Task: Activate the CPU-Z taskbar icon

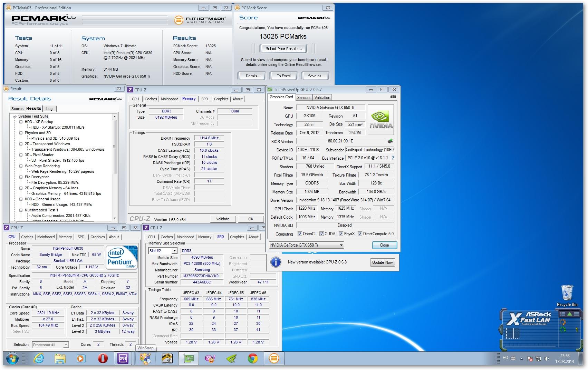Action: point(123,359)
